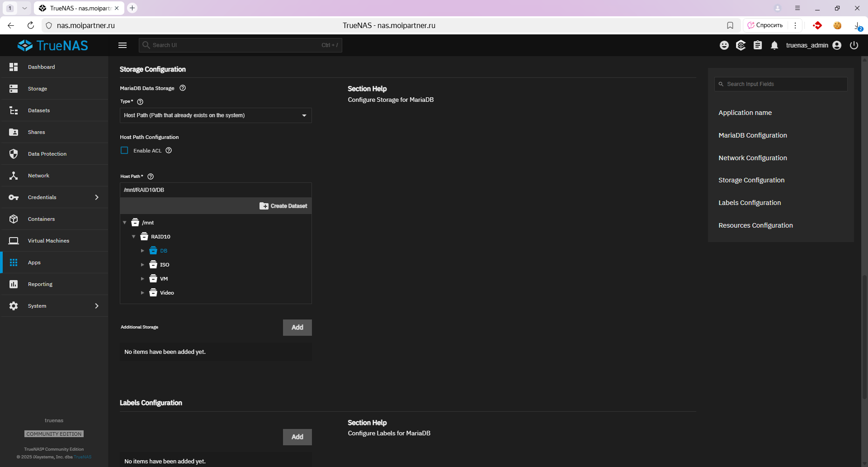The image size is (868, 467).
Task: Click the help icon beside Host Path
Action: coord(151,176)
